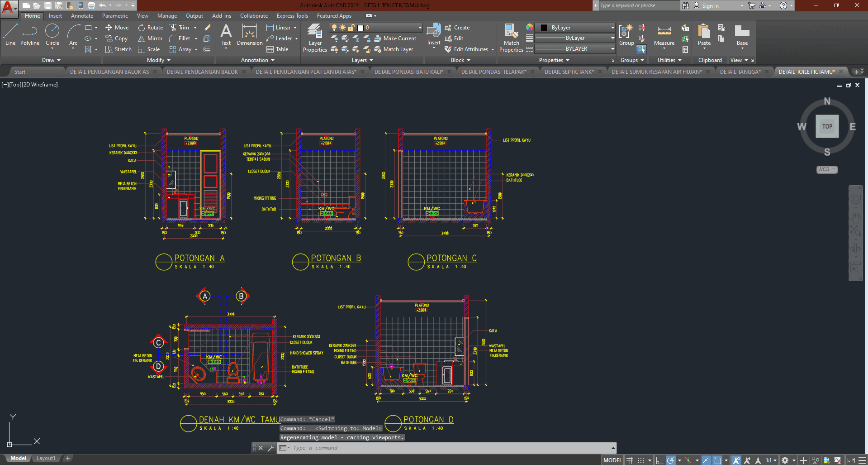868x465 pixels.
Task: Toggle ortho mode in status bar
Action: tap(659, 460)
